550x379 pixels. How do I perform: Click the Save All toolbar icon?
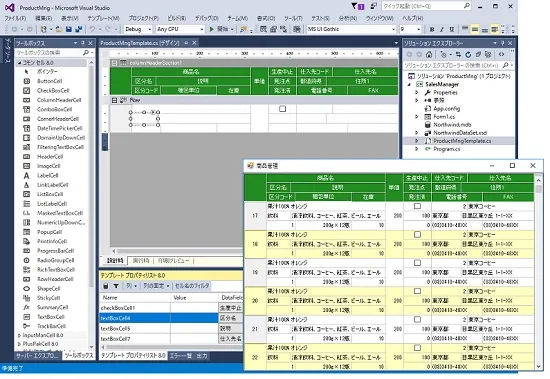79,29
